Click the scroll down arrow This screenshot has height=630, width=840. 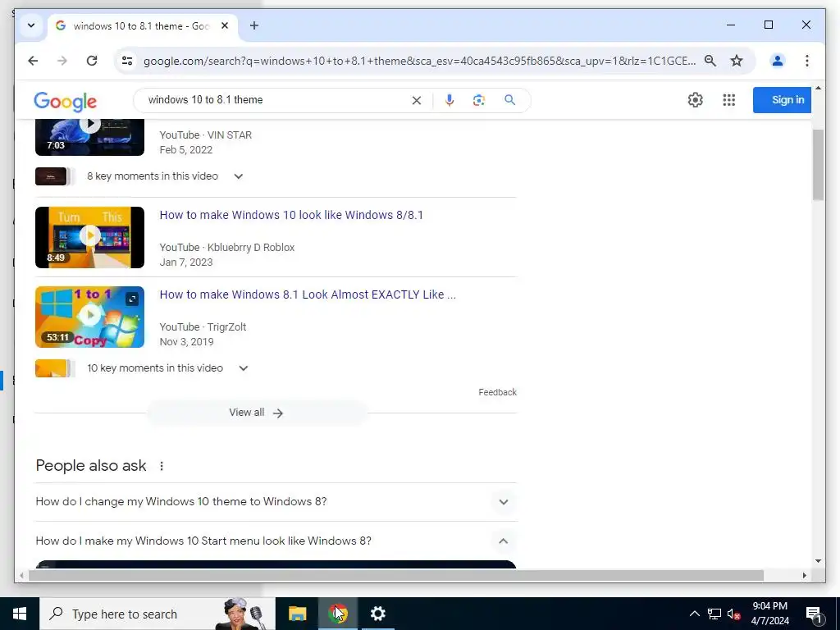[x=818, y=561]
